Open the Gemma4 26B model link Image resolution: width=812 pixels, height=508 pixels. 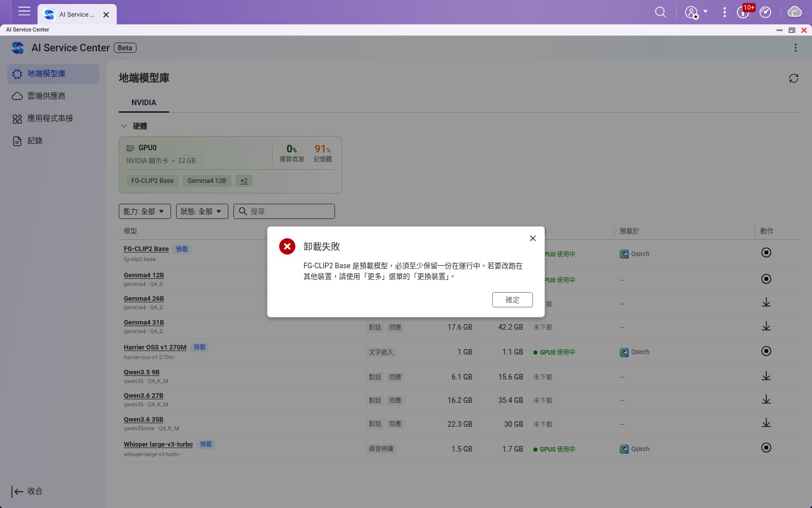click(x=144, y=299)
